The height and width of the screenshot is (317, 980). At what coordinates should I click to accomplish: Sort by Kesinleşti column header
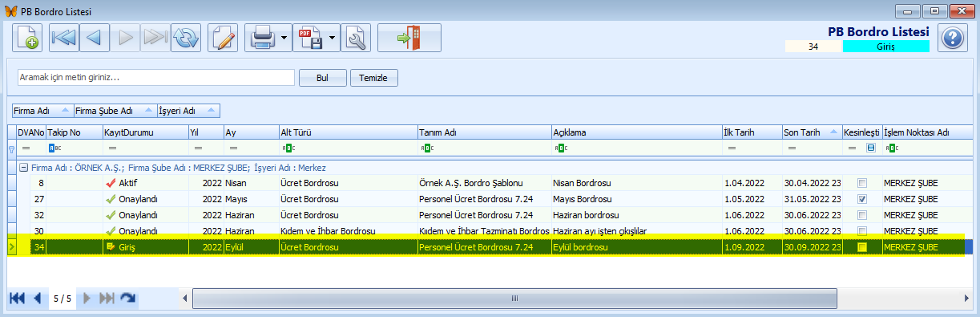coord(861,132)
